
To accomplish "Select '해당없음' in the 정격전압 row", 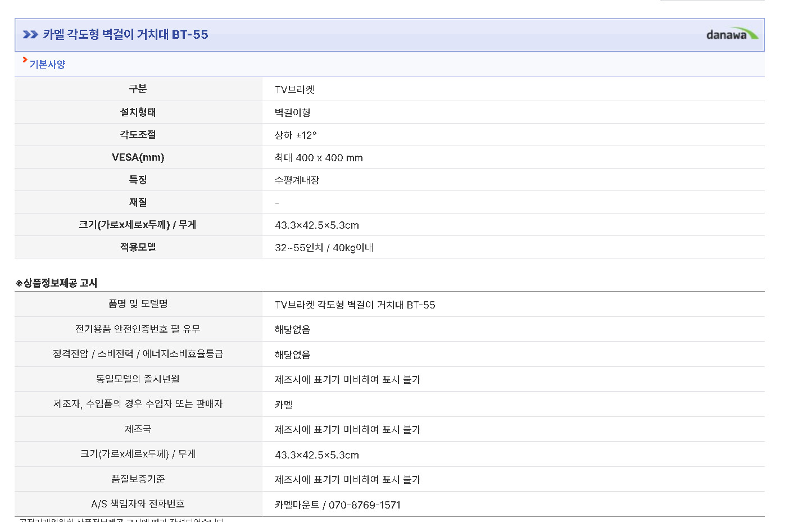I will pyautogui.click(x=293, y=355).
